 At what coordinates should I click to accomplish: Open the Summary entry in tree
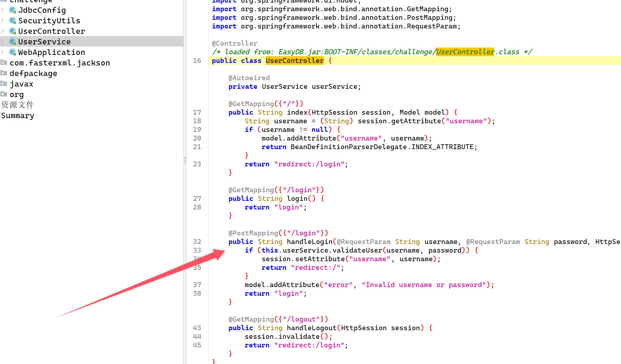pyautogui.click(x=18, y=116)
